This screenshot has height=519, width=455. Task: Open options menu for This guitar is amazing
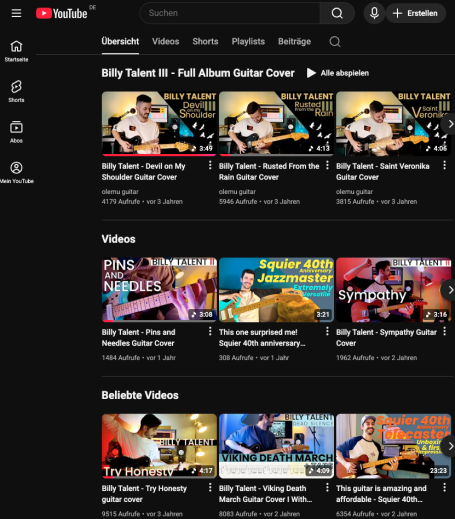point(444,487)
